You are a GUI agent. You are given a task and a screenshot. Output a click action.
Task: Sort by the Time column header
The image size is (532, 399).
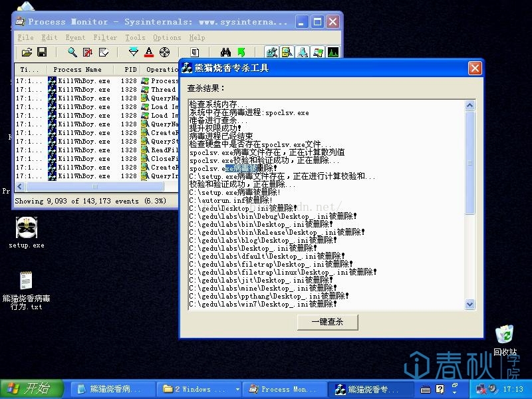click(x=30, y=70)
